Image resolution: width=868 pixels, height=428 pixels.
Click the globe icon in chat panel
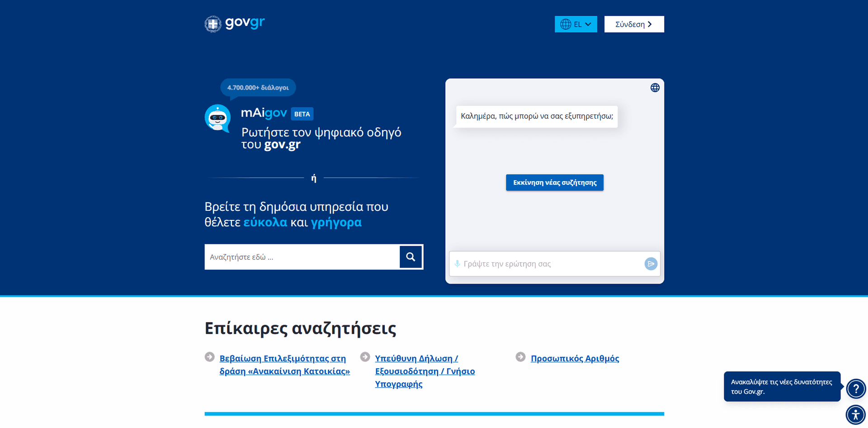click(x=655, y=88)
